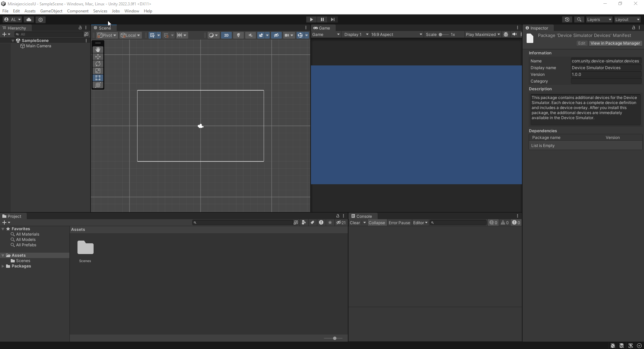Mute audio in Game view
644x349 pixels.
(x=514, y=35)
